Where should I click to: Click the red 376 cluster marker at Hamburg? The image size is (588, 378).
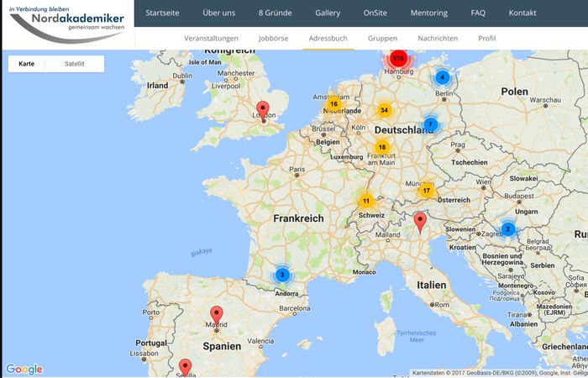pyautogui.click(x=398, y=59)
